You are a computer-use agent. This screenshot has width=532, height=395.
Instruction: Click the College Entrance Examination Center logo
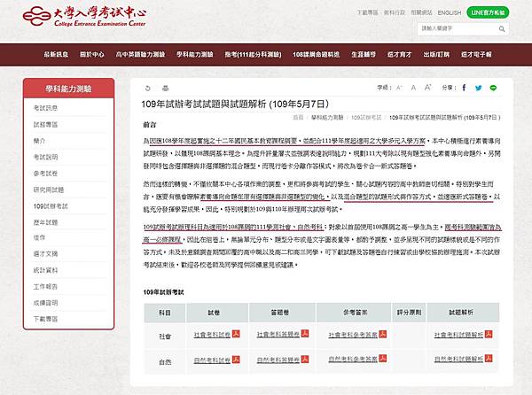pos(84,16)
